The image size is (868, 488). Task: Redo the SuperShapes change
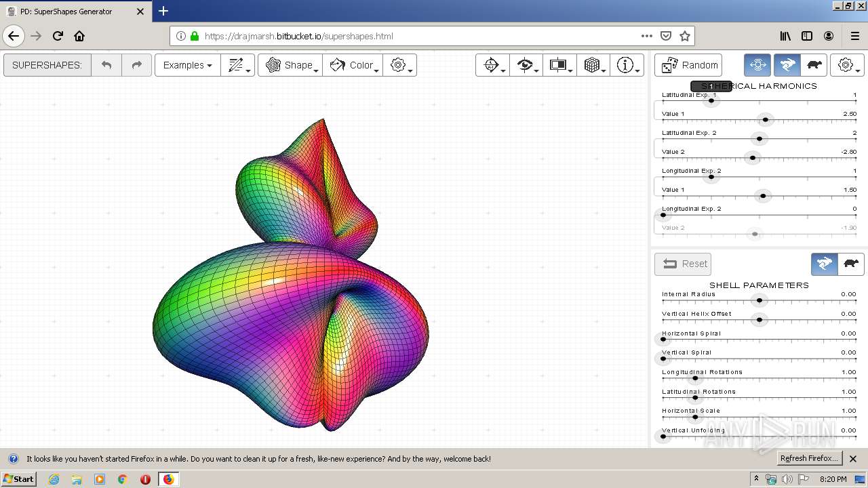(136, 65)
